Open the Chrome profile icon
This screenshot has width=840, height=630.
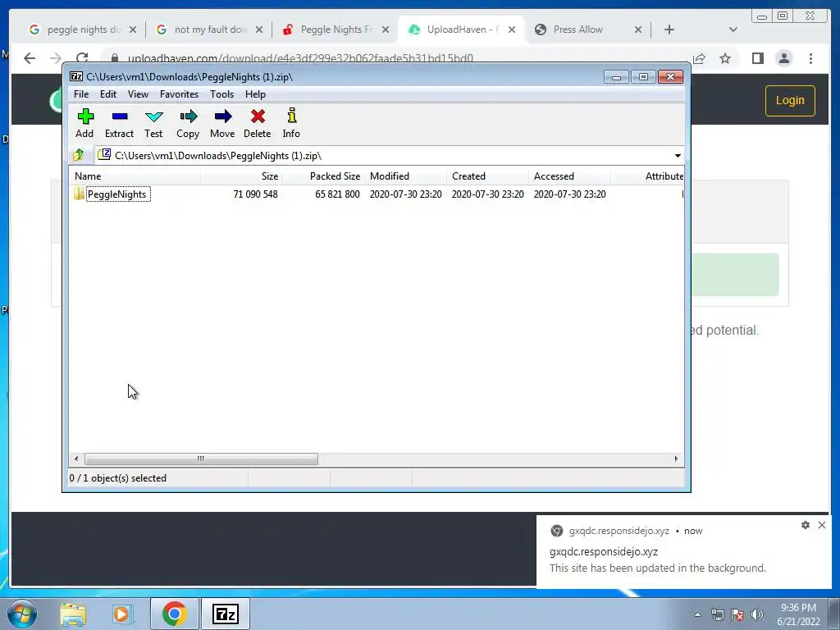783,58
